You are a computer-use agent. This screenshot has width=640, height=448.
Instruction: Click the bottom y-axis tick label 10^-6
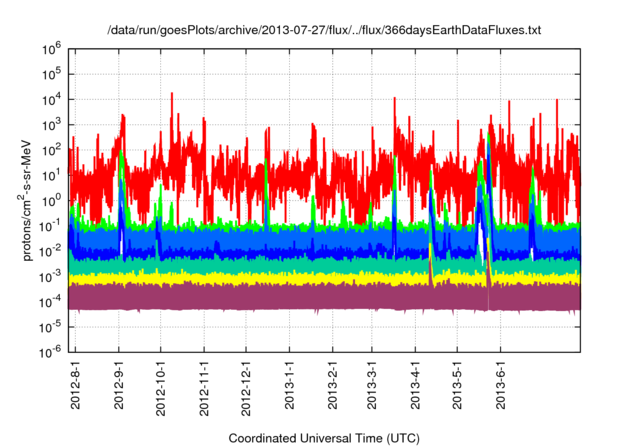pos(52,351)
